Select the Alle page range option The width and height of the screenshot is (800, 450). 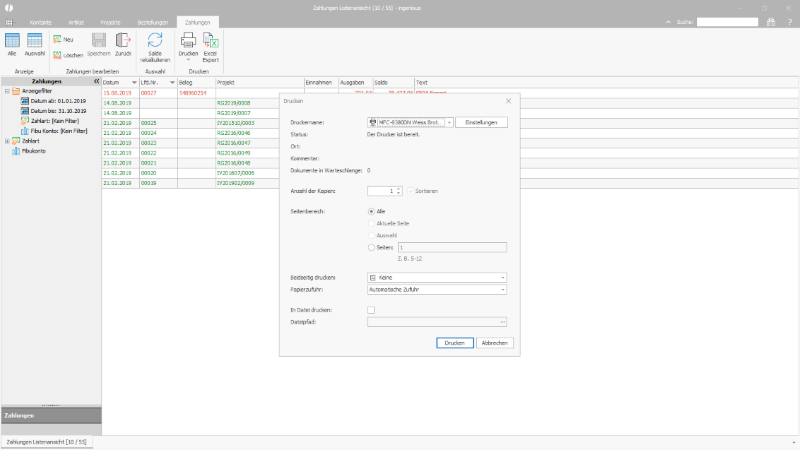click(371, 211)
